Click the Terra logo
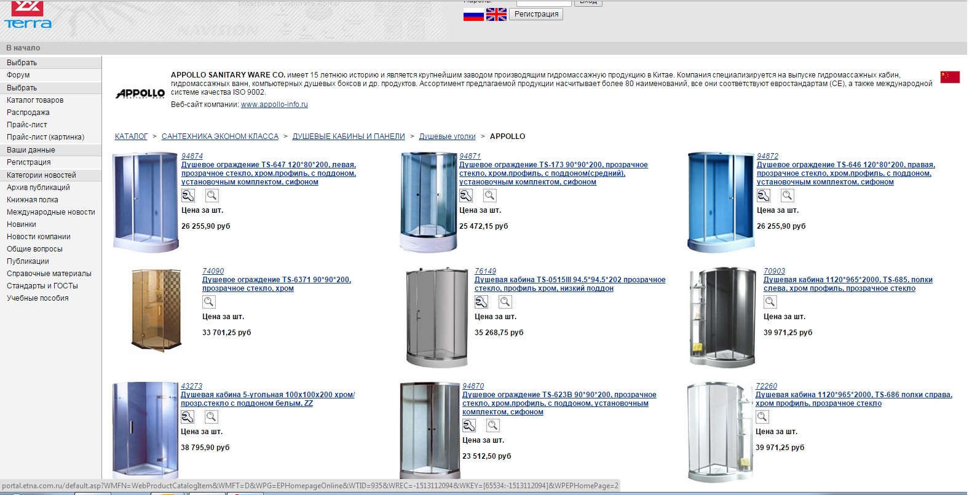980x495 pixels. pyautogui.click(x=28, y=15)
